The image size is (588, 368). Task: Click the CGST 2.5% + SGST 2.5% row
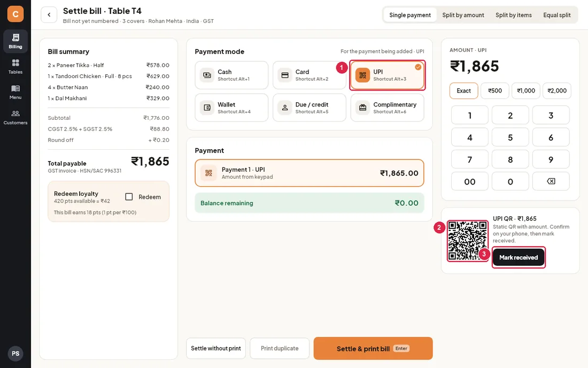click(x=109, y=129)
